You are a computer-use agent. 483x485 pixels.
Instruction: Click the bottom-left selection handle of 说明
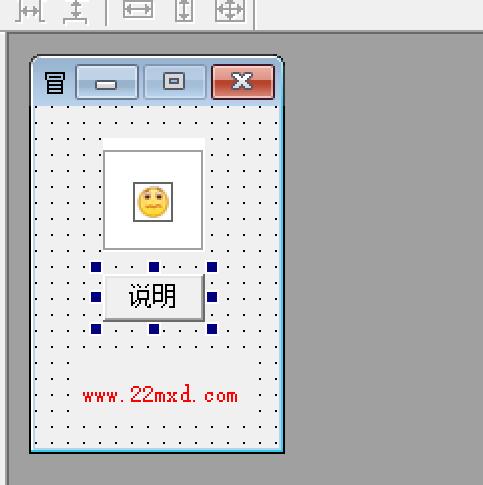(x=96, y=329)
